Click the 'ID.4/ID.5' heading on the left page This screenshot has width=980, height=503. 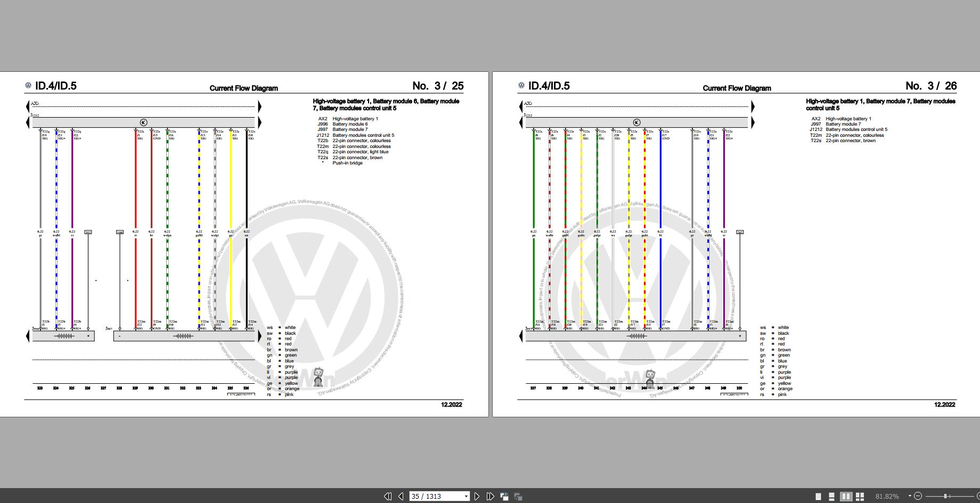coord(56,86)
